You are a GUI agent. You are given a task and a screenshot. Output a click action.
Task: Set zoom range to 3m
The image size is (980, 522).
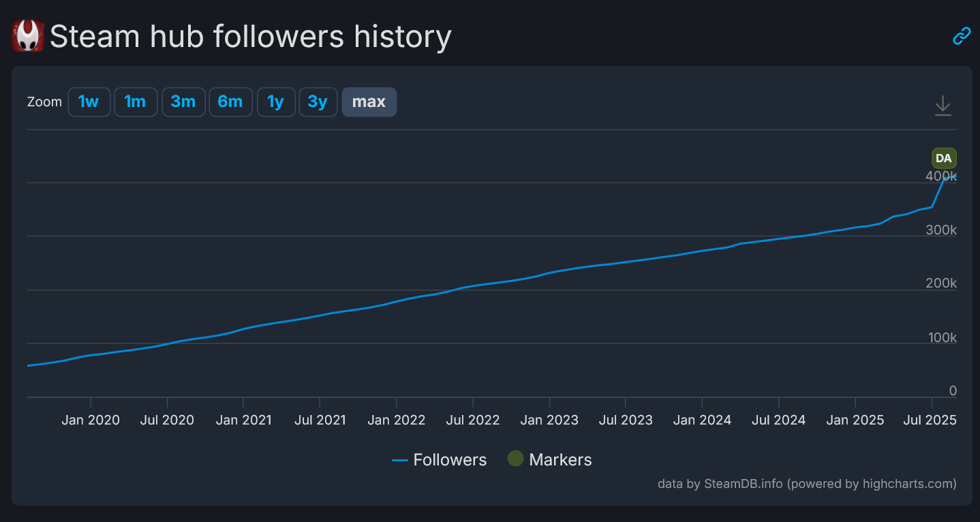coord(183,102)
